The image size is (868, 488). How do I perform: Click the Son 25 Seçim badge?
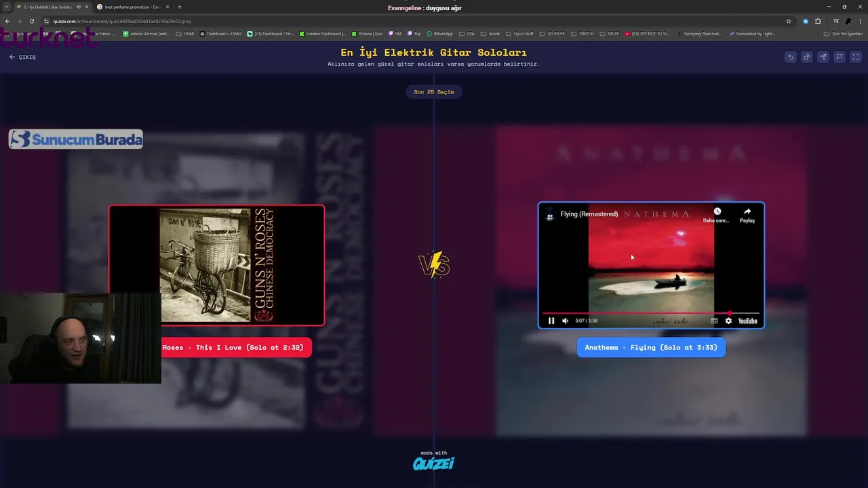pyautogui.click(x=434, y=92)
